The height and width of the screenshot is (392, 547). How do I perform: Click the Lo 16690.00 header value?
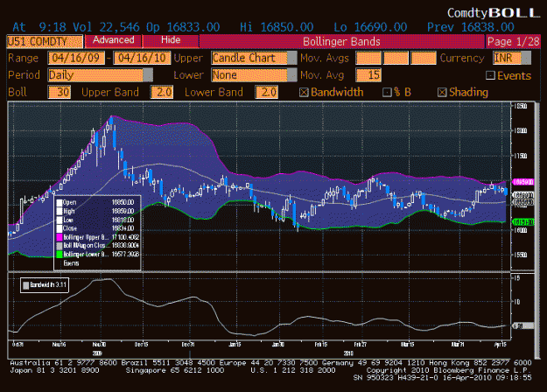click(x=370, y=27)
